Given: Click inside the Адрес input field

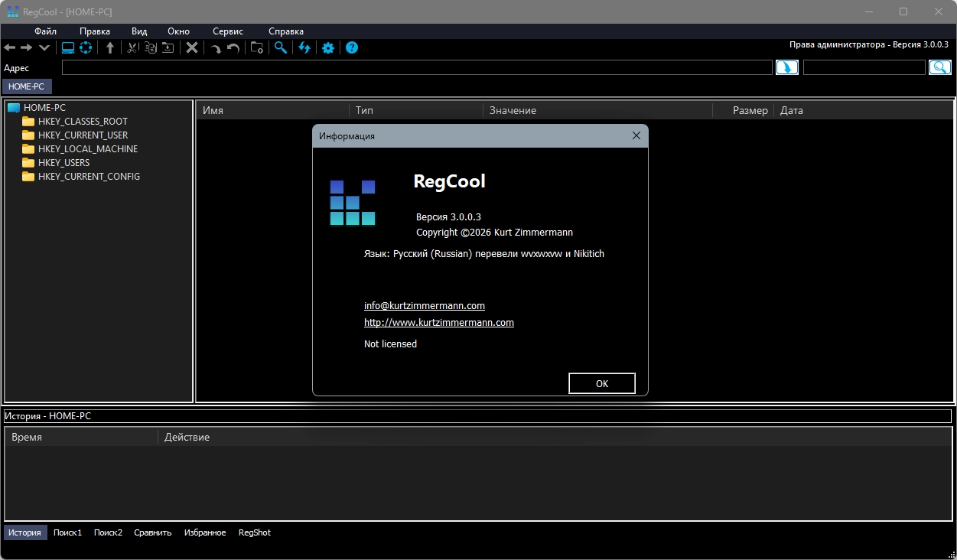Looking at the screenshot, I should [417, 68].
